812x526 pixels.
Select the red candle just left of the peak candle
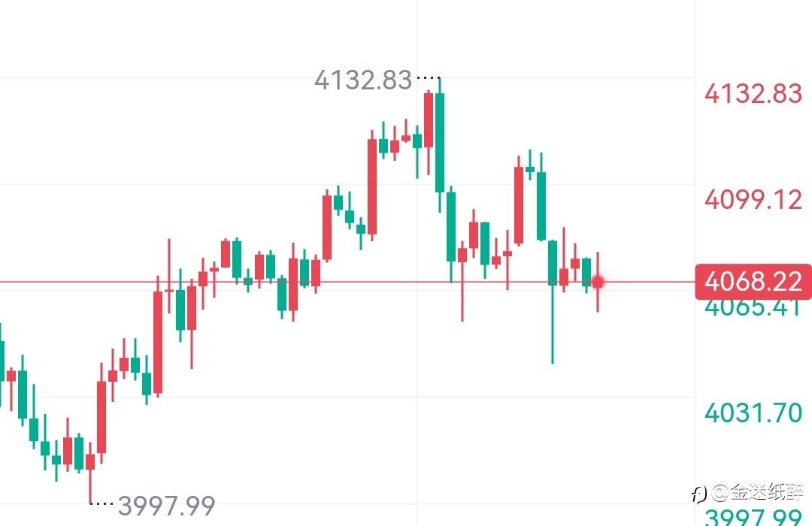[x=429, y=120]
